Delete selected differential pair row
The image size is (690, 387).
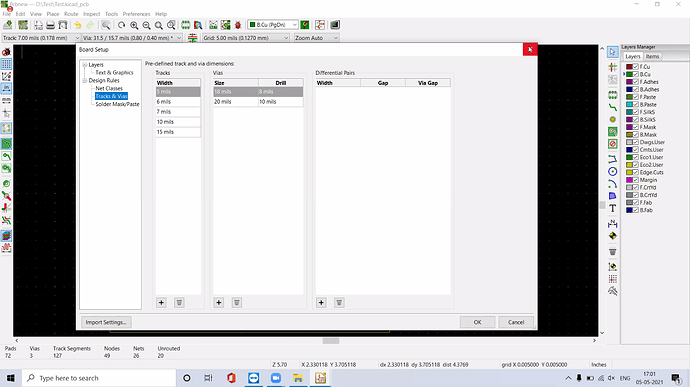pos(339,302)
